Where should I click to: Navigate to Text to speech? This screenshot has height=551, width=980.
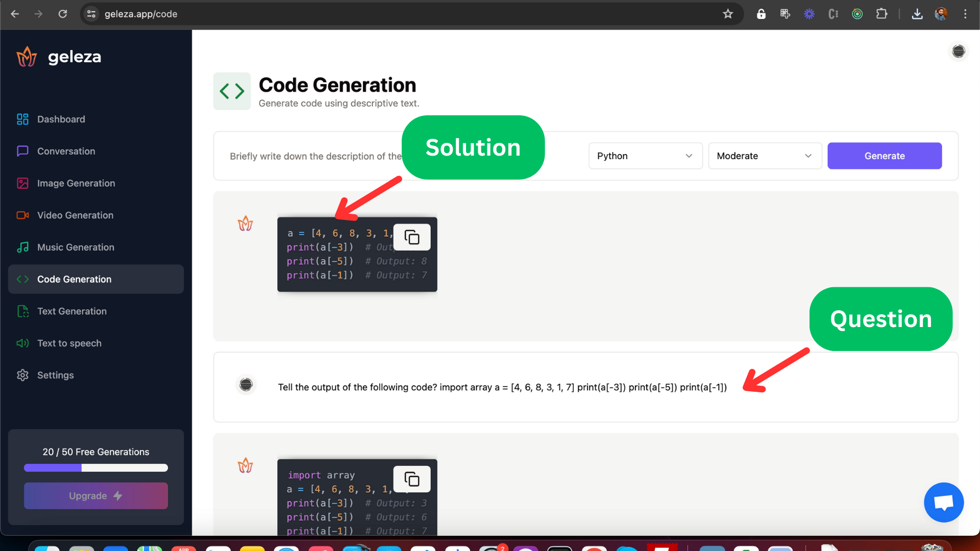click(69, 343)
